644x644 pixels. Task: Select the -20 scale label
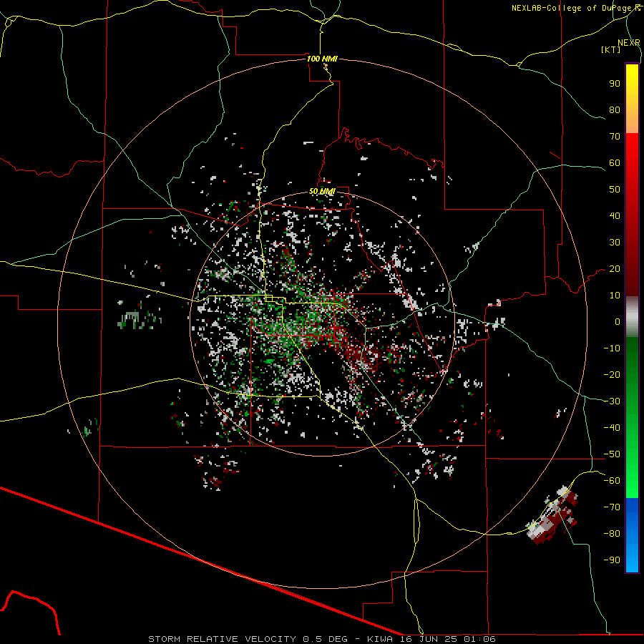[x=612, y=375]
